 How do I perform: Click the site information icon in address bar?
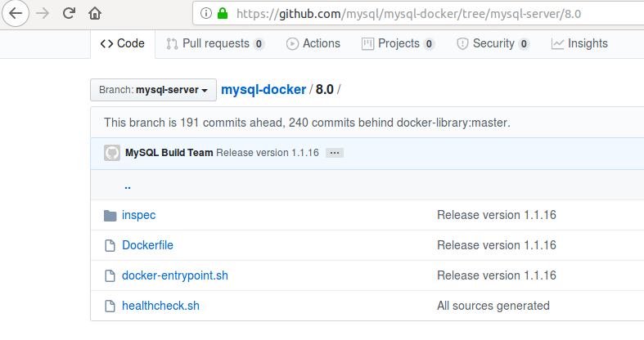pyautogui.click(x=205, y=13)
